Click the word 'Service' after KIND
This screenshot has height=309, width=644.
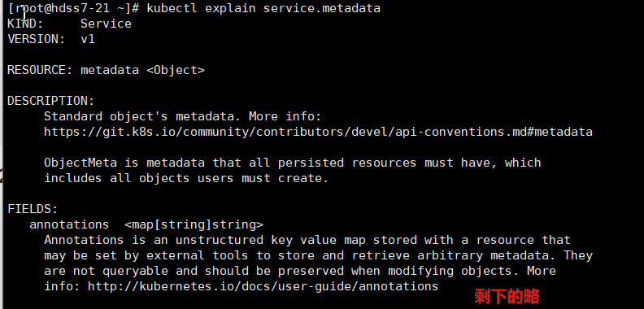tap(106, 24)
